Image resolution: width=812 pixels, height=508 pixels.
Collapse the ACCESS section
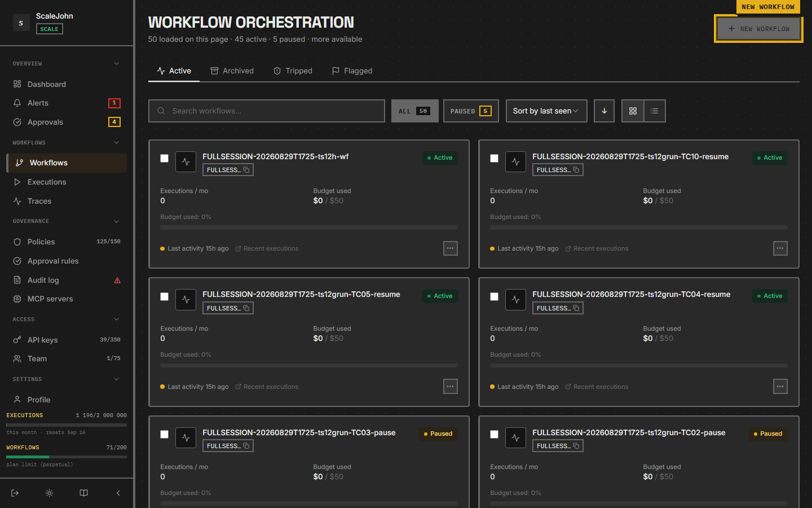(67, 319)
